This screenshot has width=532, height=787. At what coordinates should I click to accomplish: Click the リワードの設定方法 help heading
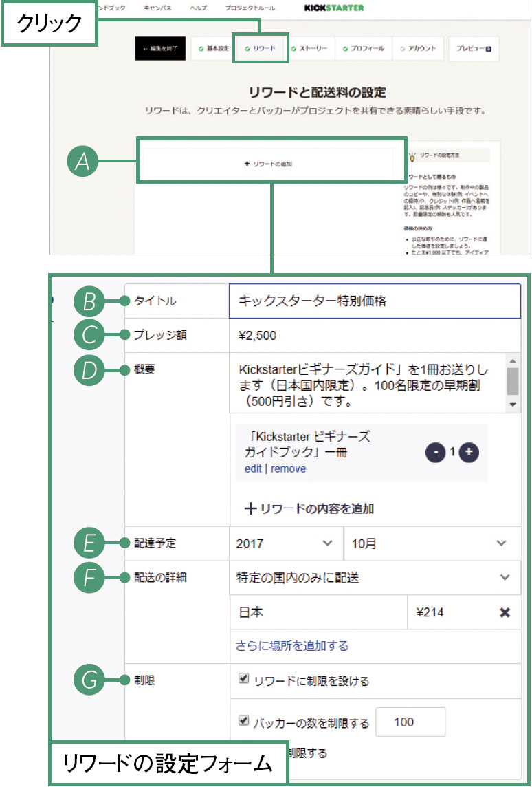coord(440,155)
